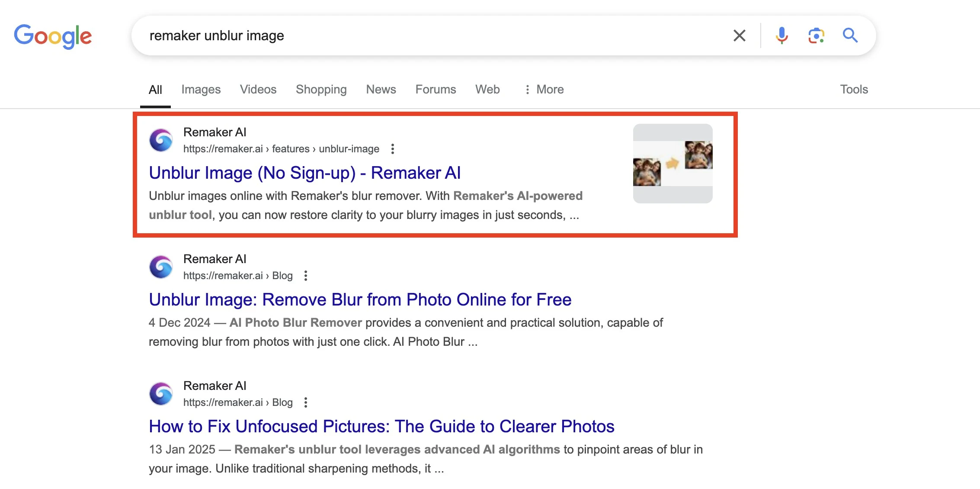
Task: Open 'How to Fix Unfocused Pictures' guide link
Action: 381,426
